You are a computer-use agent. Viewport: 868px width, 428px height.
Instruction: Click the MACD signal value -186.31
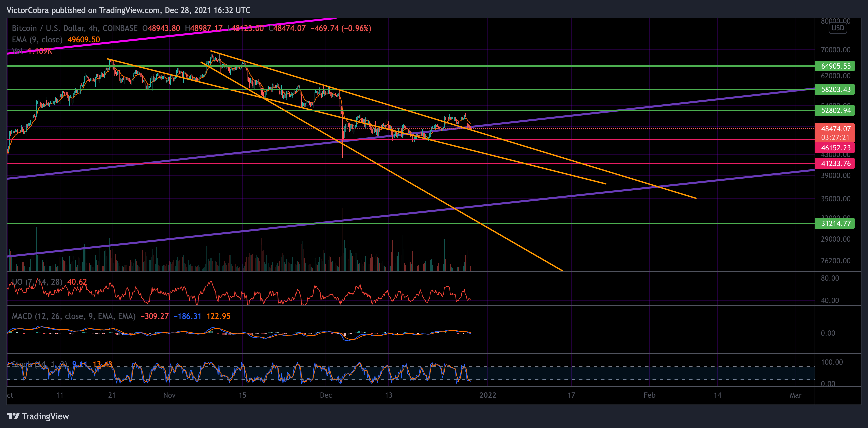(x=187, y=316)
